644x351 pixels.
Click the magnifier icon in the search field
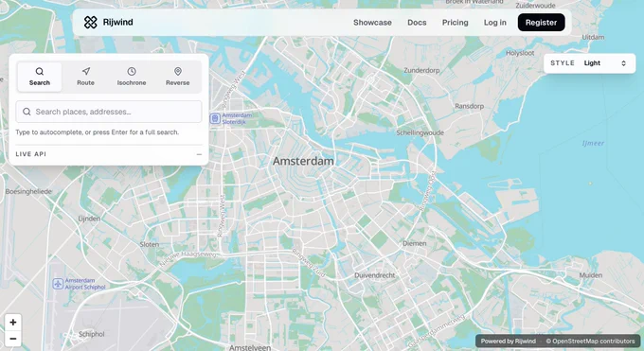coord(27,112)
